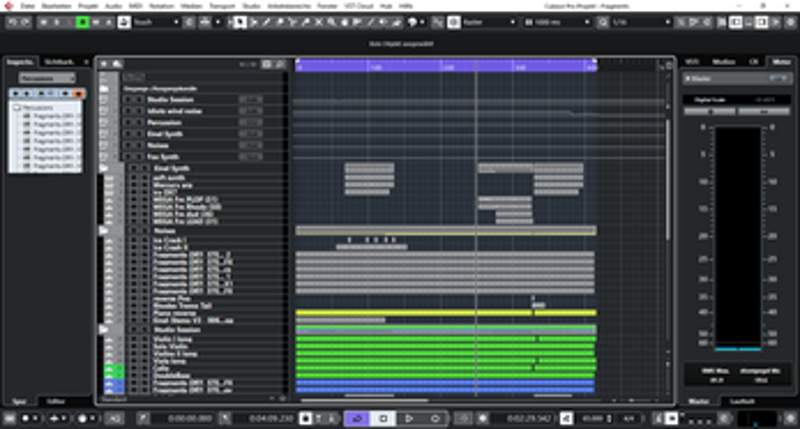The height and width of the screenshot is (429, 800).
Task: Click the purple cycle range in ruler
Action: pyautogui.click(x=445, y=66)
